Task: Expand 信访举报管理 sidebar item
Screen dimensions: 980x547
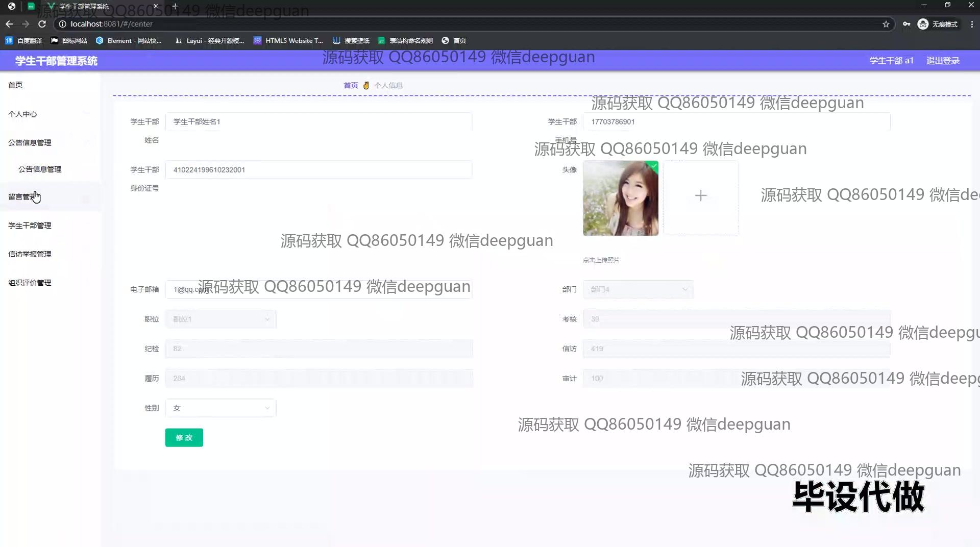Action: (30, 254)
